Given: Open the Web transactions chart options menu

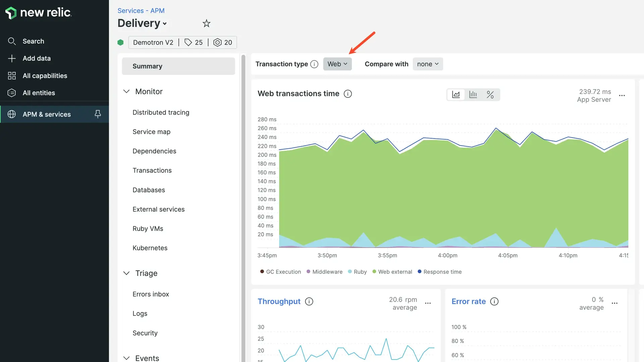Looking at the screenshot, I should pyautogui.click(x=622, y=96).
